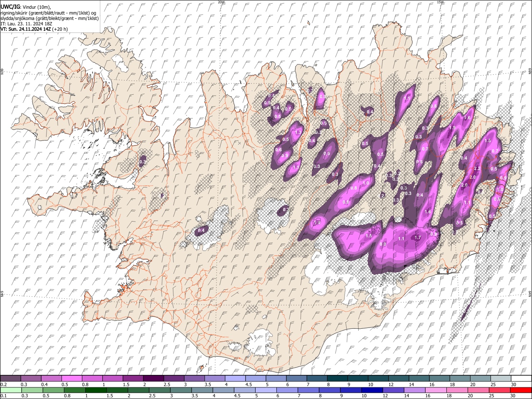This screenshot has height=399, width=532.
Task: Select the 'Vindur (10m)' wind label
Action: (37, 7)
